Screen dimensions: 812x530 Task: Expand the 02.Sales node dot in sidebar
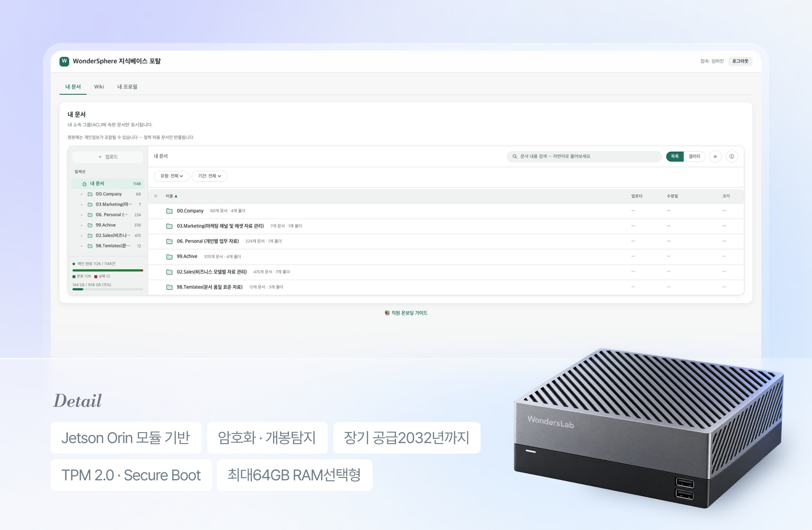[x=82, y=236]
